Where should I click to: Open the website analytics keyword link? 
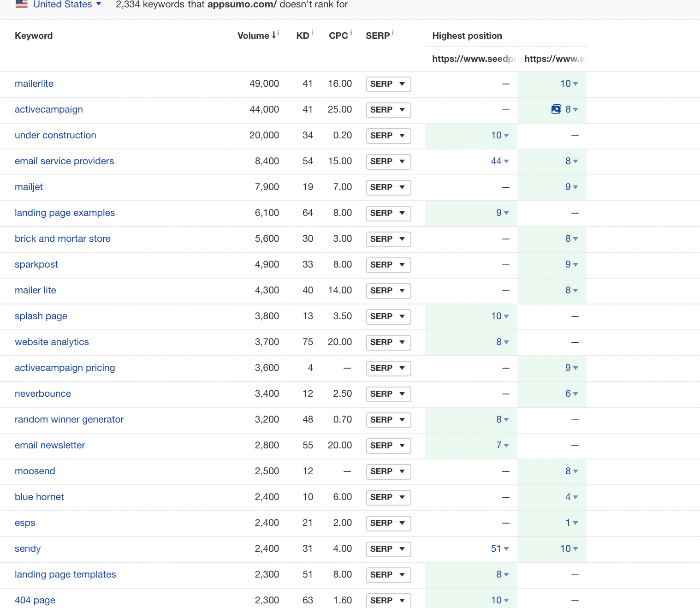(52, 342)
